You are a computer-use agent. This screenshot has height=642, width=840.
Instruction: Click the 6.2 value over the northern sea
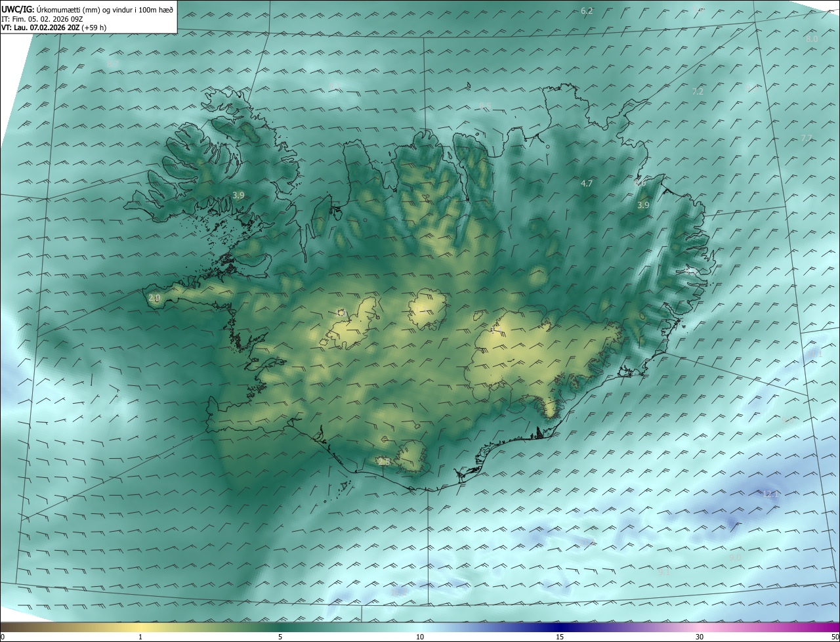click(587, 11)
